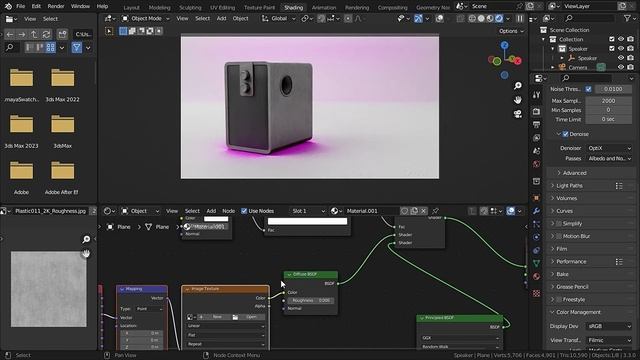Switch to the Animation workspace tab

pos(324,7)
